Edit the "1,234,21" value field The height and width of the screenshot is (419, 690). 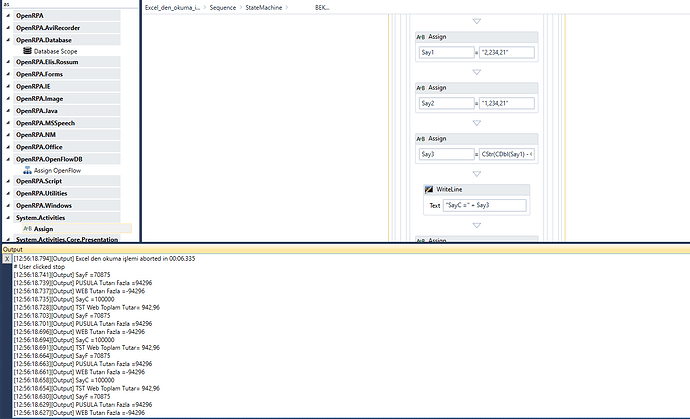pos(506,103)
